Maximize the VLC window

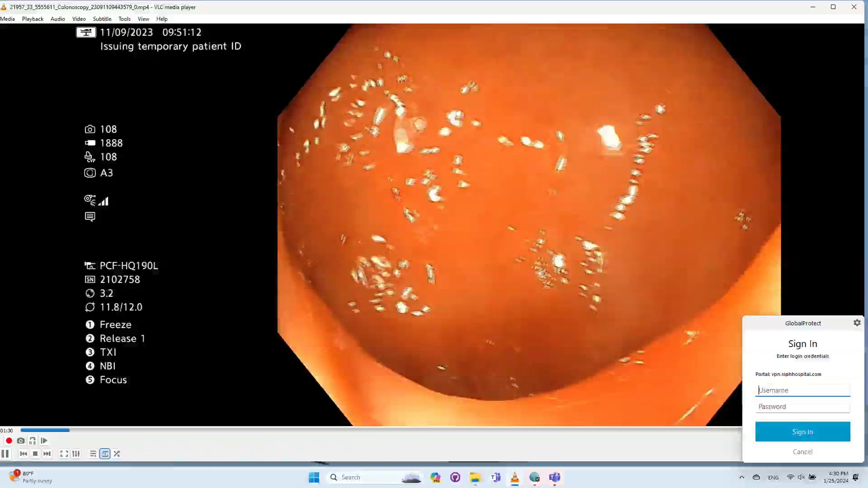[833, 7]
